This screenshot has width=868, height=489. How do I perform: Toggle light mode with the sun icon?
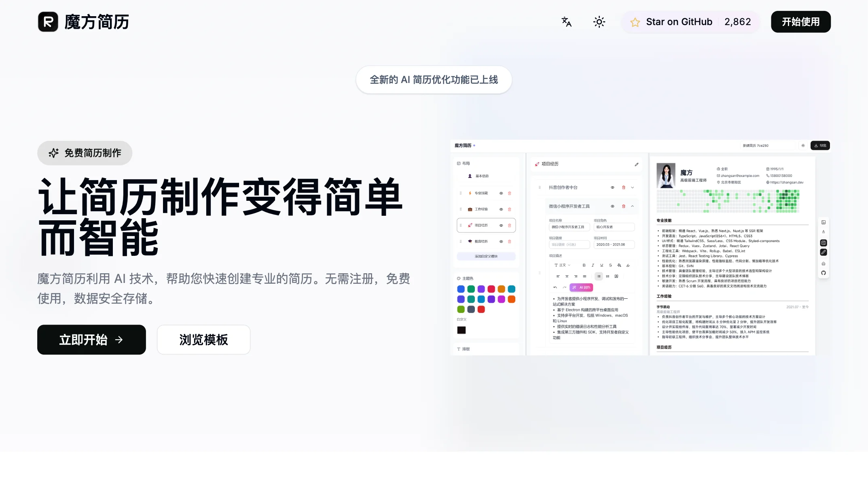coord(599,22)
